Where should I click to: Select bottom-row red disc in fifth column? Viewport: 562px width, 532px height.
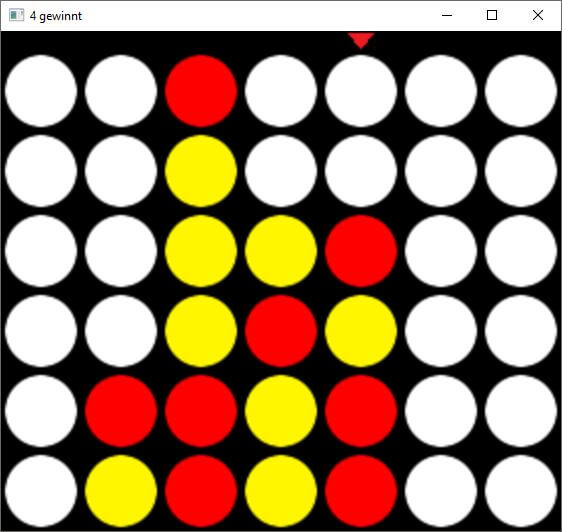(x=361, y=490)
